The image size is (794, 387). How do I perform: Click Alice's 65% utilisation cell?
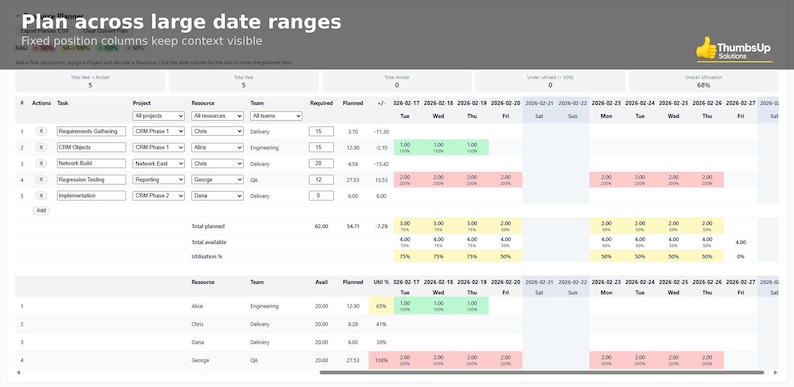(381, 306)
